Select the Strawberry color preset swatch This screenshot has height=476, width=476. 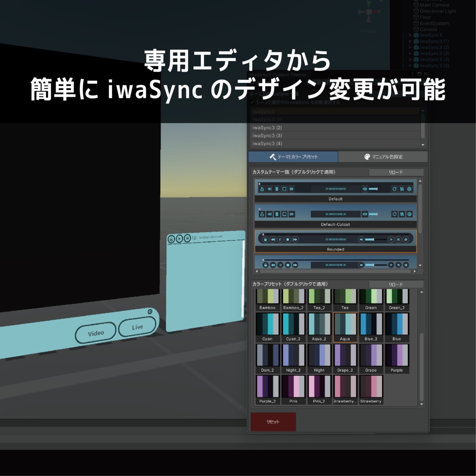[x=370, y=386]
